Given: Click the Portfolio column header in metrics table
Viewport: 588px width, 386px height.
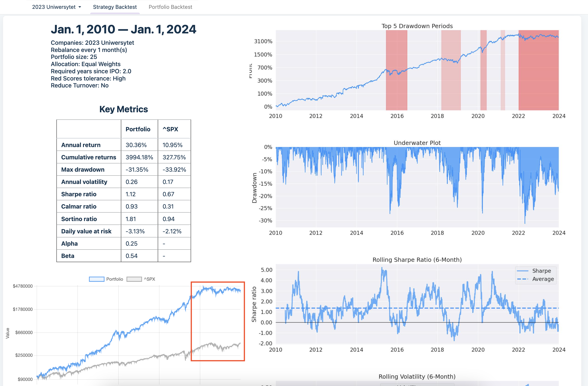Looking at the screenshot, I should (138, 129).
